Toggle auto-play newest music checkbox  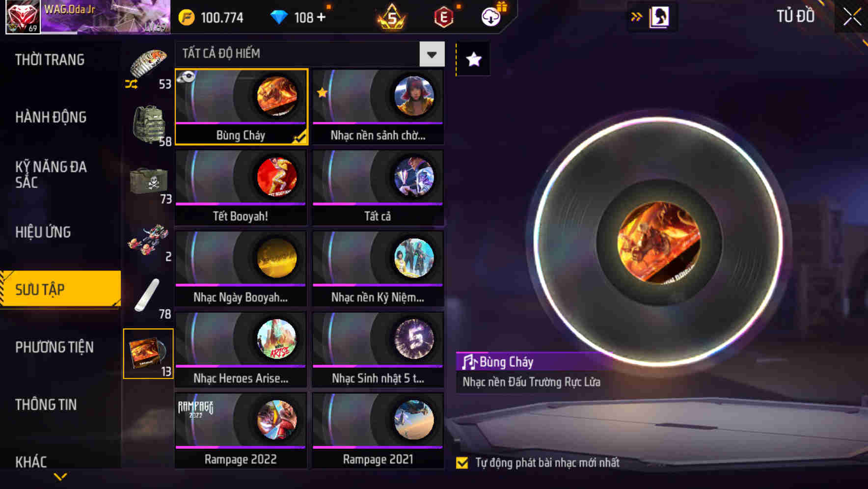pos(462,463)
